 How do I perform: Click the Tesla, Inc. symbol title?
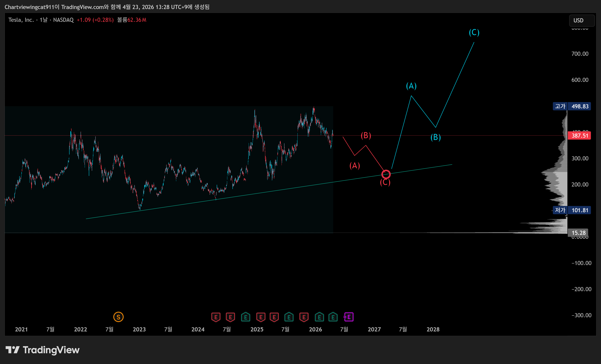click(21, 20)
